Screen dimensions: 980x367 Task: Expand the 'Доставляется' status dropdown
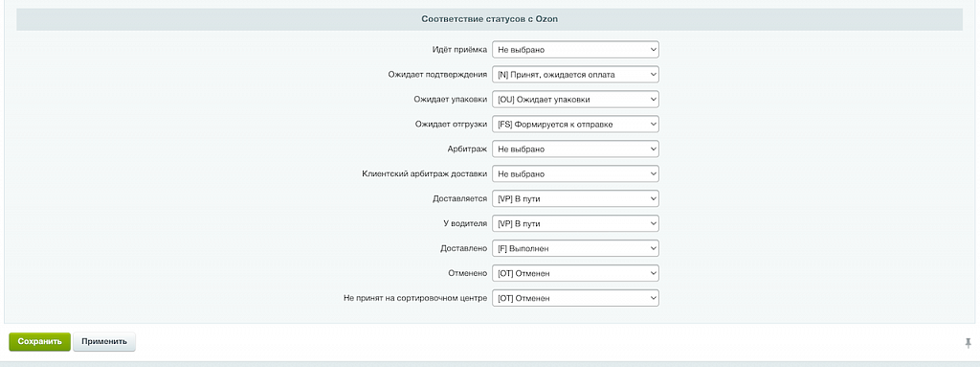[575, 199]
